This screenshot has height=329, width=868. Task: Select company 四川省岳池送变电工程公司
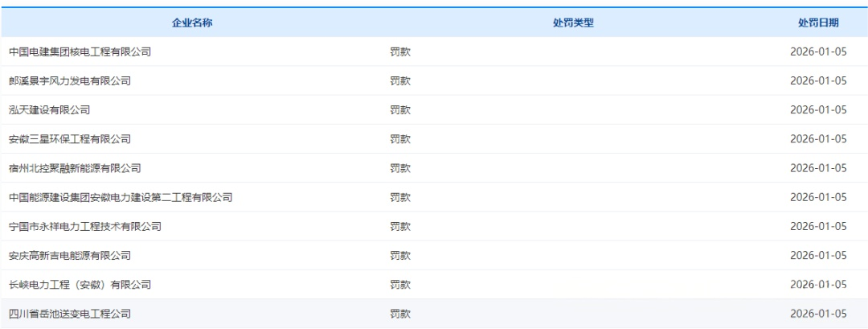[70, 314]
